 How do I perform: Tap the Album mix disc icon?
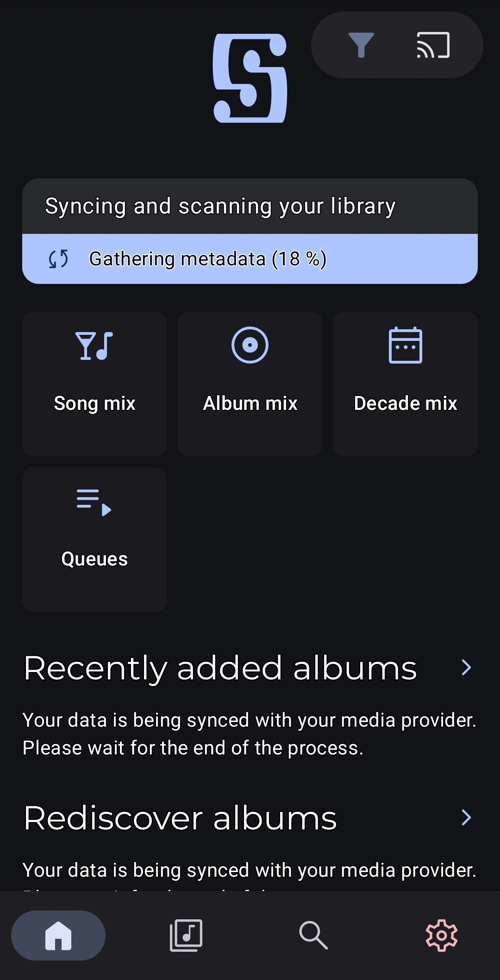point(250,345)
